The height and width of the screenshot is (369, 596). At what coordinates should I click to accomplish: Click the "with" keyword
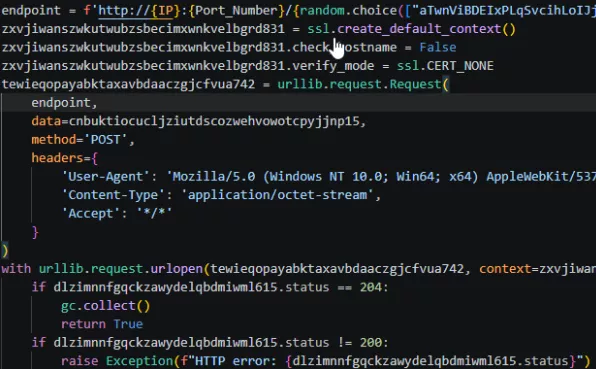tap(16, 269)
